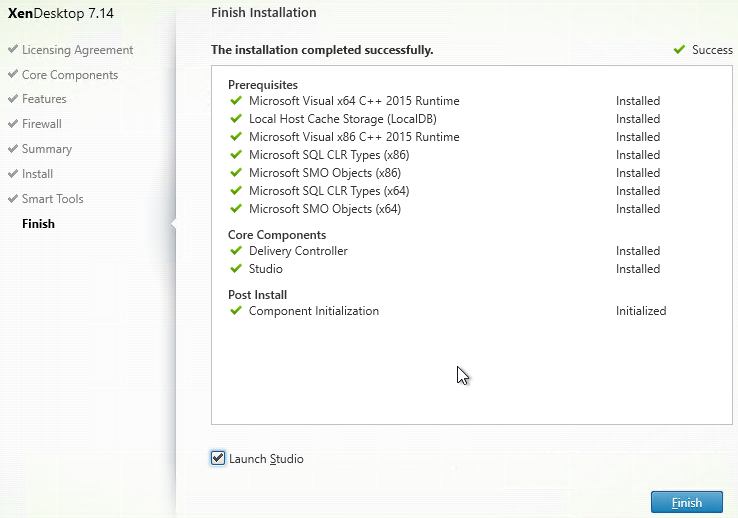This screenshot has width=738, height=518.
Task: Select 'Studio' component row text
Action: [265, 269]
